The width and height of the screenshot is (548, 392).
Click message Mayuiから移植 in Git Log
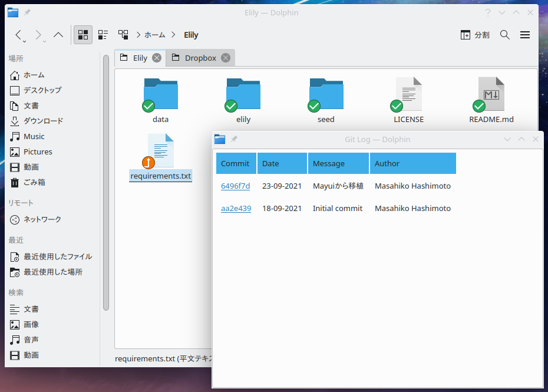pos(338,186)
